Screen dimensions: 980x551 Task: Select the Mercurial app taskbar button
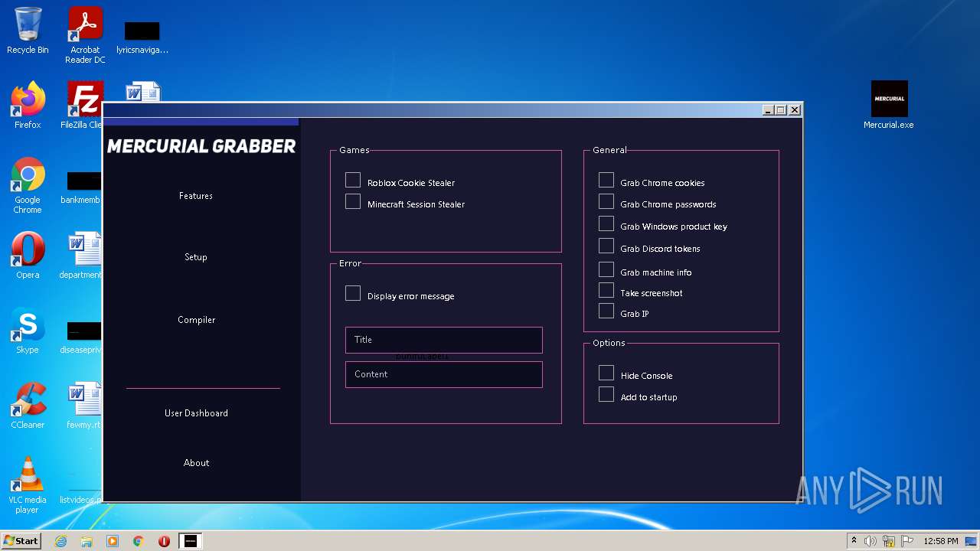(x=191, y=541)
